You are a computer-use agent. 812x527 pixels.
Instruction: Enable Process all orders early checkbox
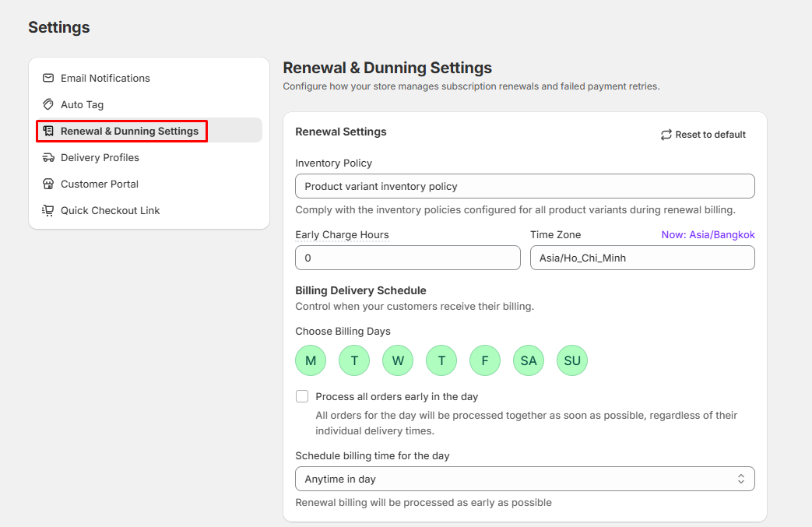coord(302,396)
